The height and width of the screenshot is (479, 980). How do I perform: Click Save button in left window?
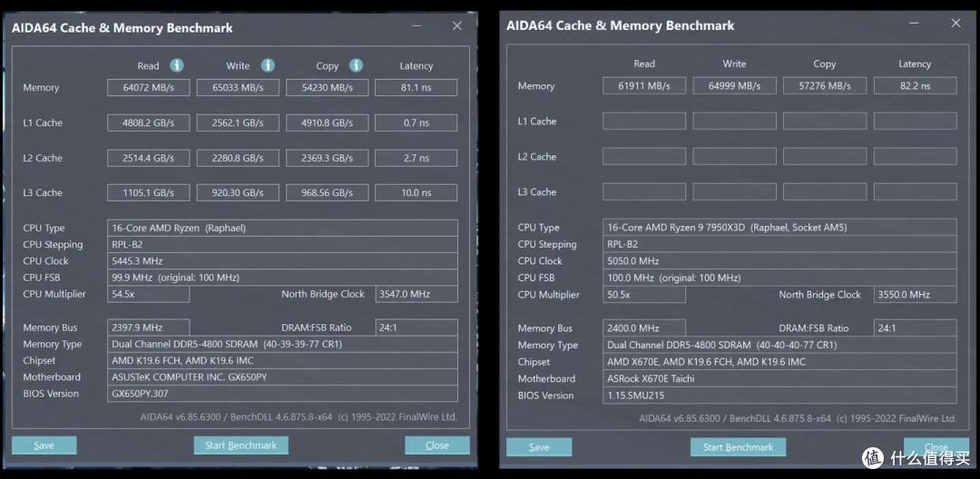tap(44, 445)
